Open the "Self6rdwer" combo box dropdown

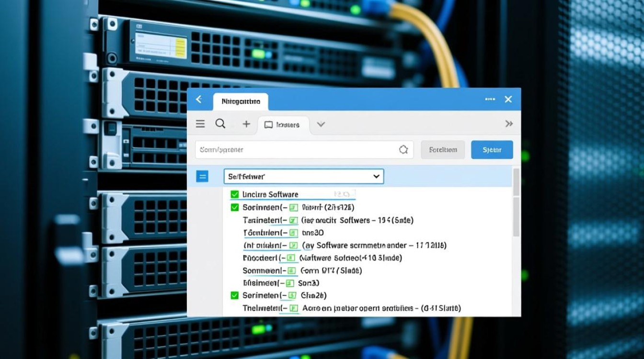pyautogui.click(x=304, y=177)
